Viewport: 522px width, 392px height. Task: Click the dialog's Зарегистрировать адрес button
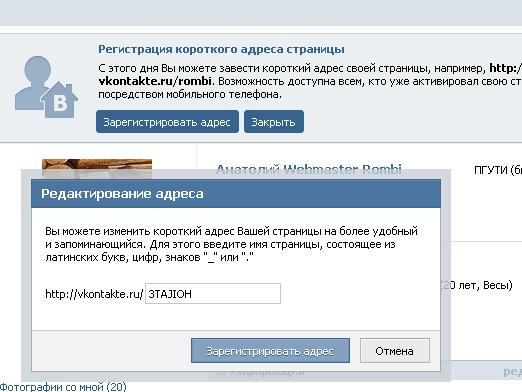(270, 351)
